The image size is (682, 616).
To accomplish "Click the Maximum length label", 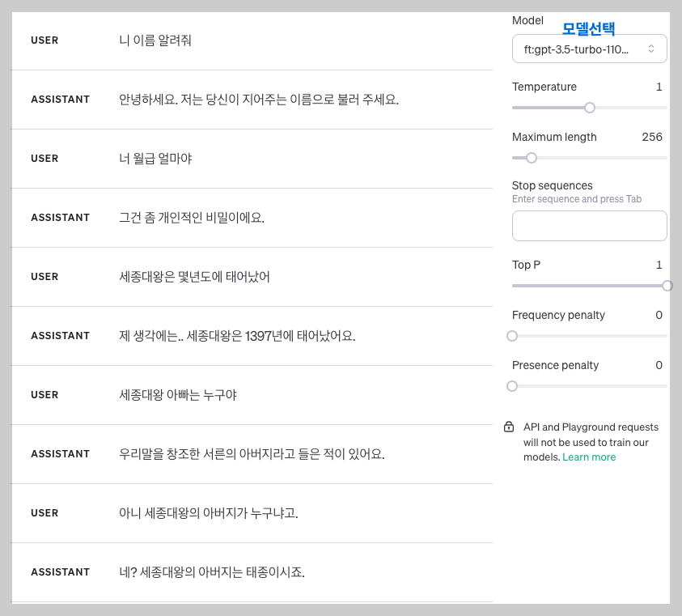I will (554, 137).
